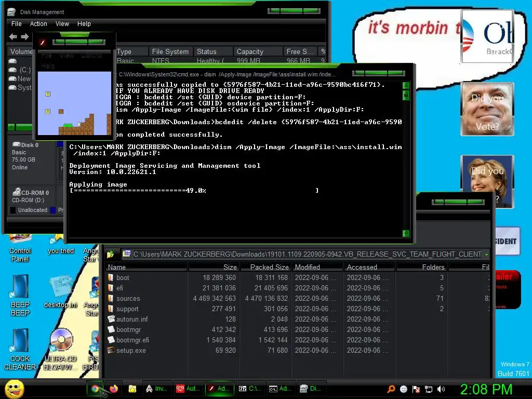
Task: Open the volume speaker tray icon
Action: point(441,389)
